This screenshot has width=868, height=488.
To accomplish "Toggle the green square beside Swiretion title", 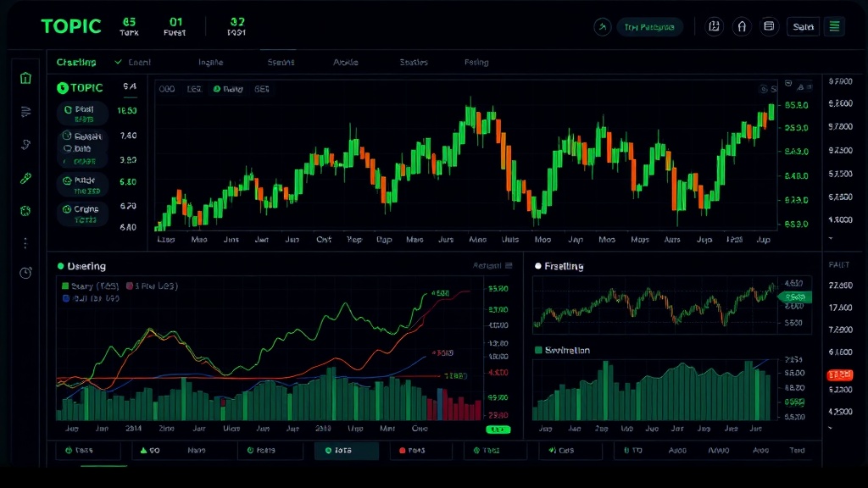I will point(538,350).
